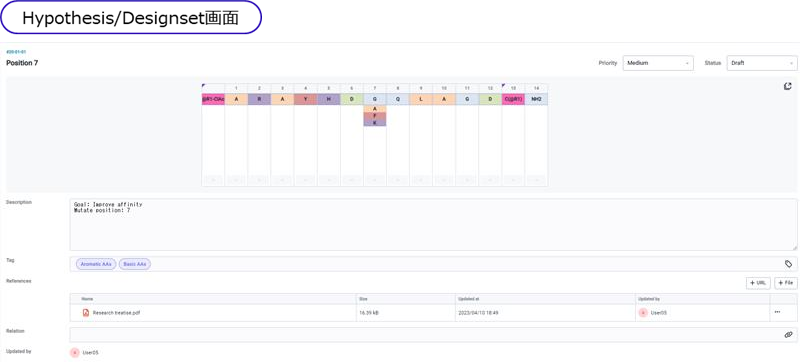Click the tag icon in the Tag field
Image resolution: width=800 pixels, height=362 pixels.
click(x=788, y=264)
